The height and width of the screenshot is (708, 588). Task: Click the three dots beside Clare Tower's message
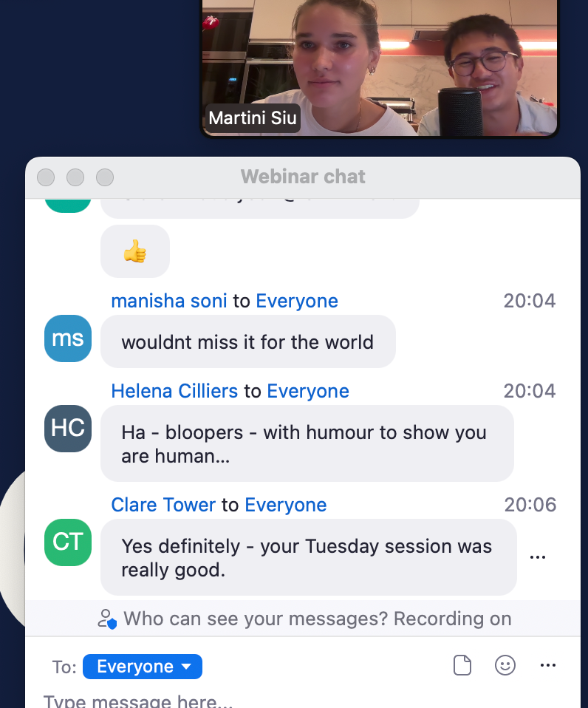coord(538,557)
